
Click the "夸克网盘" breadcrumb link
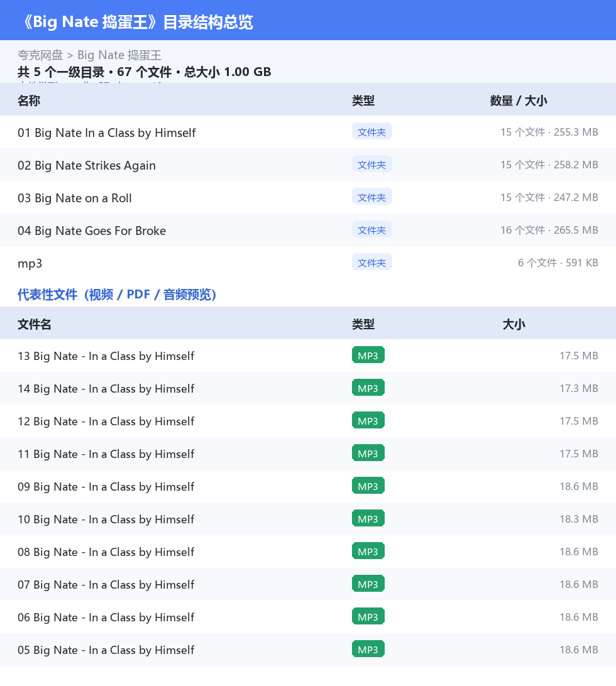(40, 55)
